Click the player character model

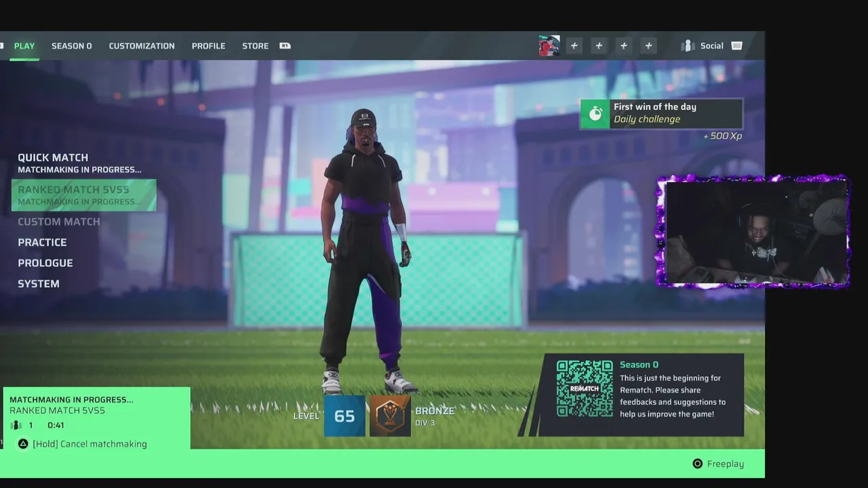click(x=366, y=251)
